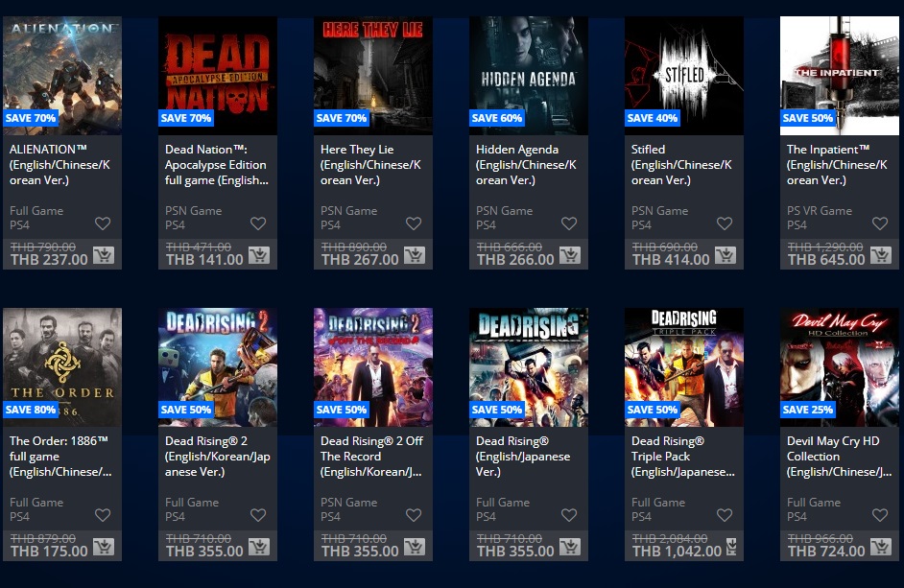Add Dead Nation Apocalypse Edition to cart
This screenshot has width=904, height=588.
point(259,255)
